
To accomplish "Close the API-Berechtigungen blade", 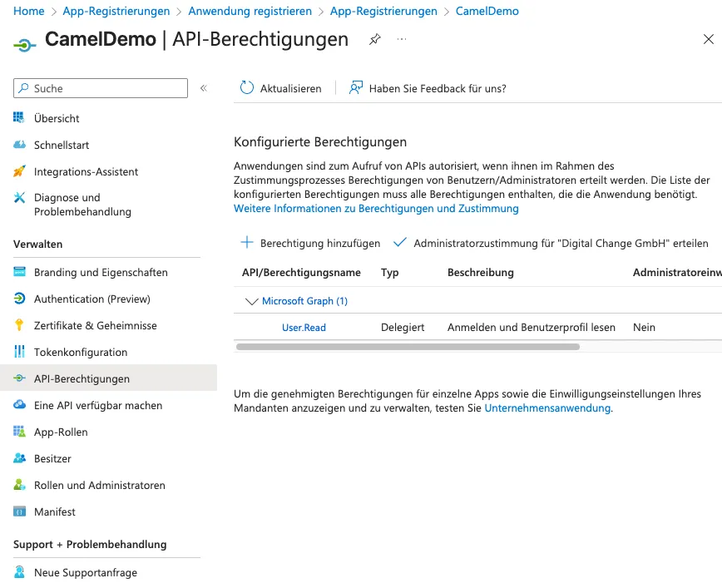I will [708, 39].
